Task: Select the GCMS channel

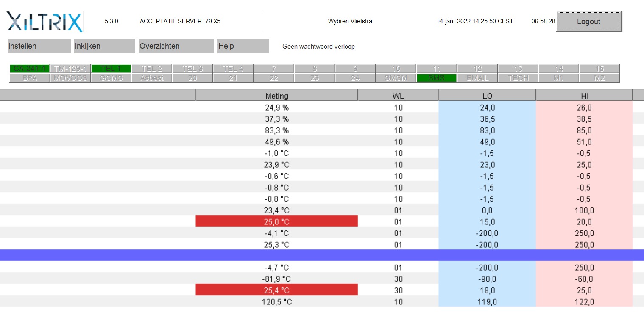Action: [x=111, y=77]
